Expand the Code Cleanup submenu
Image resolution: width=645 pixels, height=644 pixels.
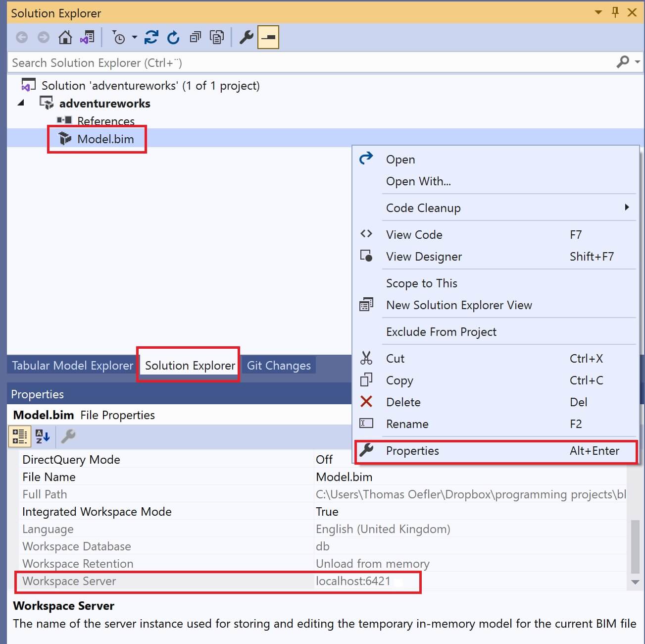(x=627, y=208)
